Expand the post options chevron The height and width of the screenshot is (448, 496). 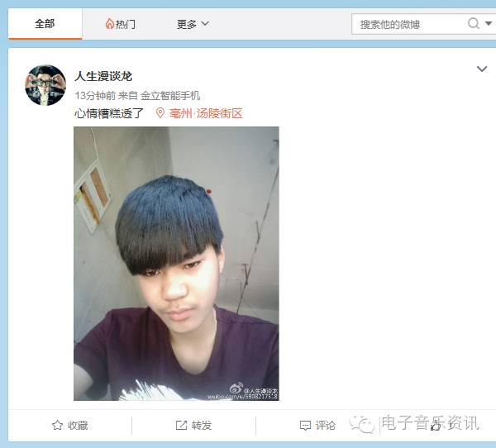pos(481,69)
